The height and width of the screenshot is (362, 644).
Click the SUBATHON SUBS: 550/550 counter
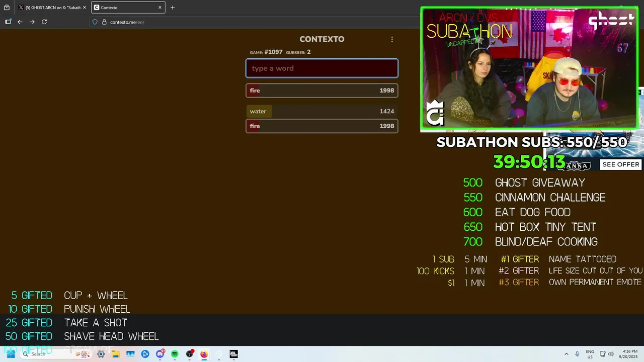532,142
